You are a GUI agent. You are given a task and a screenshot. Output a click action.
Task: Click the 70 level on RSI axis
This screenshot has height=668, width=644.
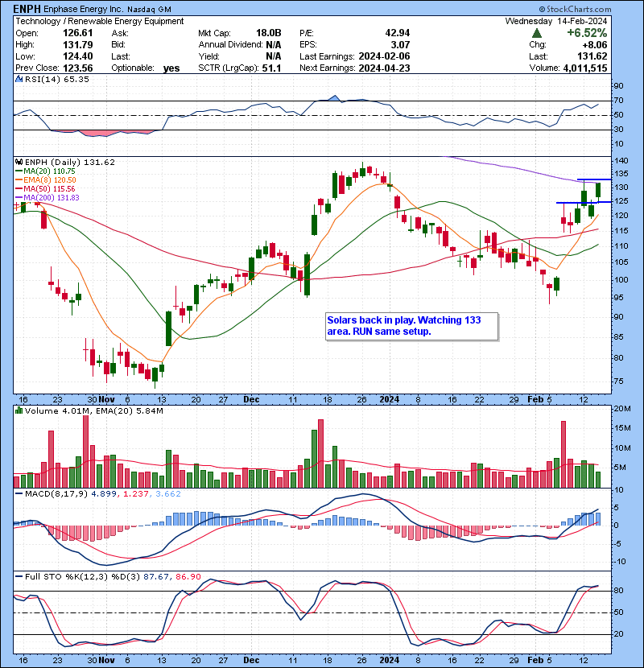(x=618, y=101)
